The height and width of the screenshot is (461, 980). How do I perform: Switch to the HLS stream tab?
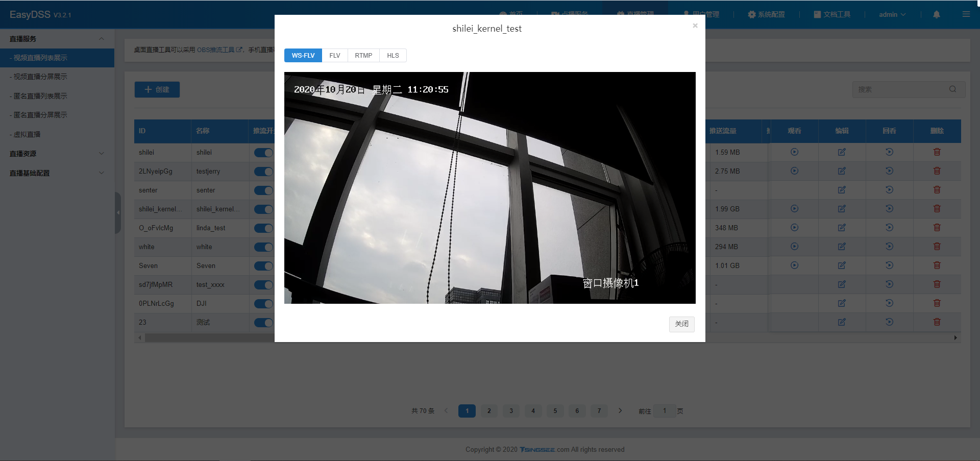(x=393, y=56)
